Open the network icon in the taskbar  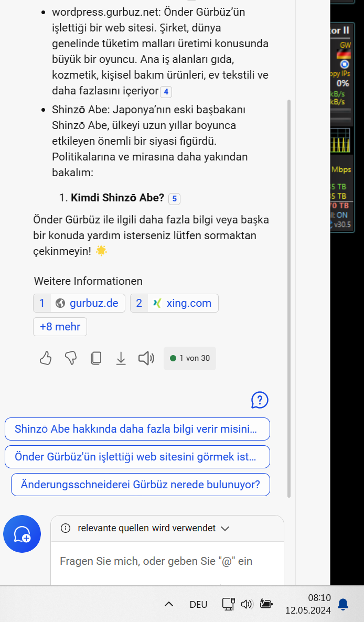(x=228, y=604)
